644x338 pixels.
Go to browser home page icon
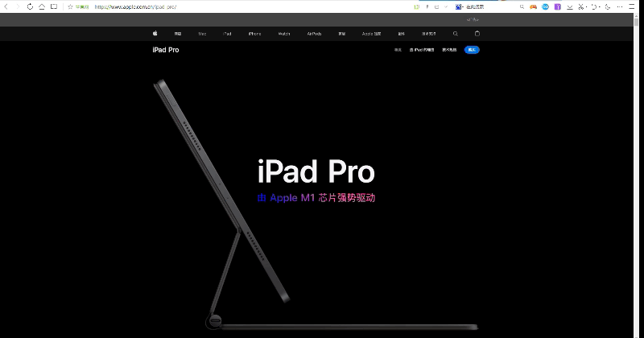(42, 6)
